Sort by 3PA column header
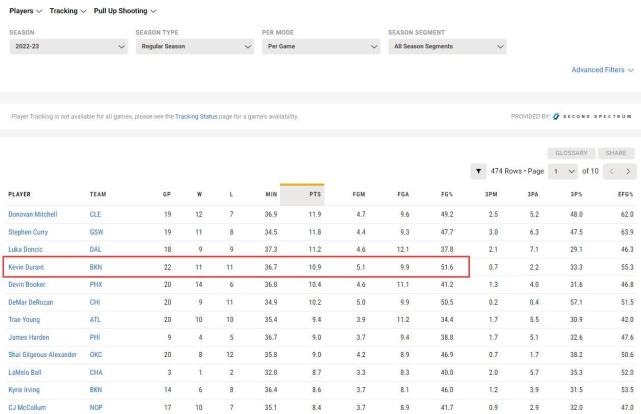The width and height of the screenshot is (641, 414). [x=533, y=195]
